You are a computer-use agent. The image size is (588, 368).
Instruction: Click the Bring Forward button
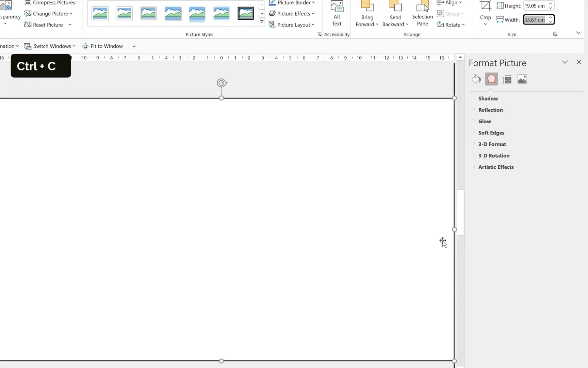click(367, 14)
